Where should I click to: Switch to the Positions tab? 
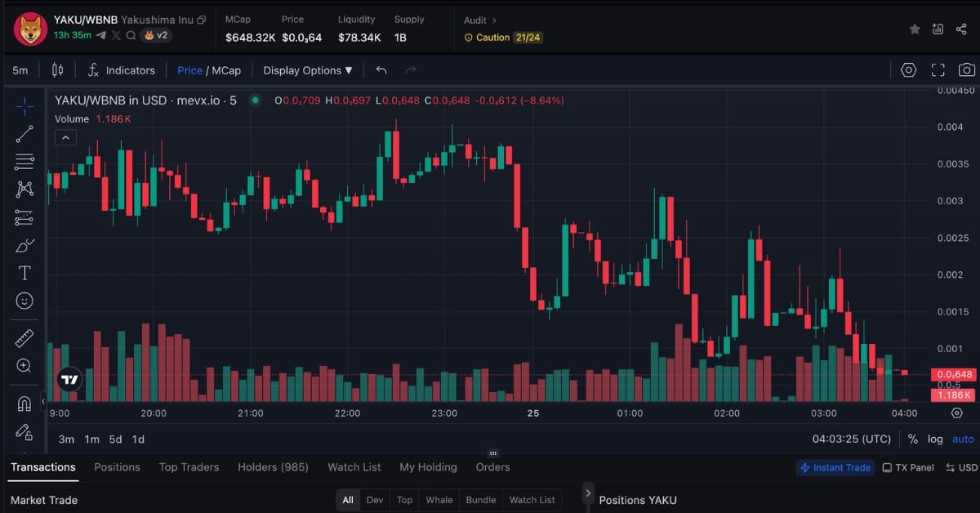(117, 467)
